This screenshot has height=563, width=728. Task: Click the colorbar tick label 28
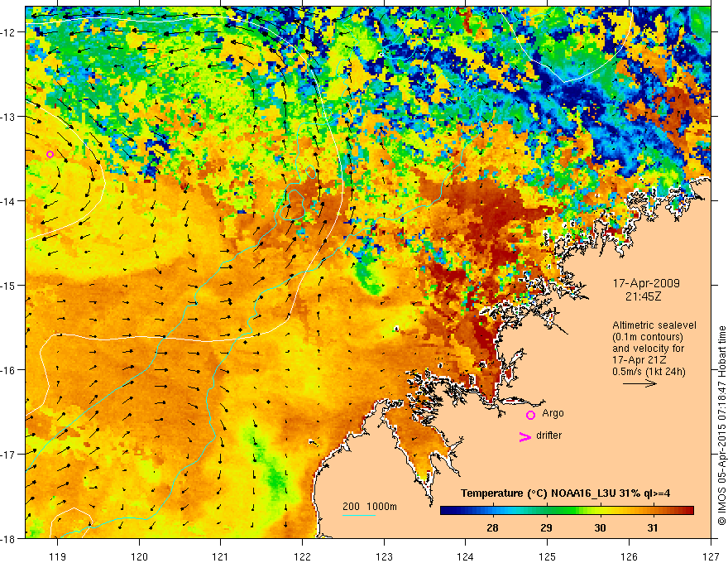click(x=492, y=527)
